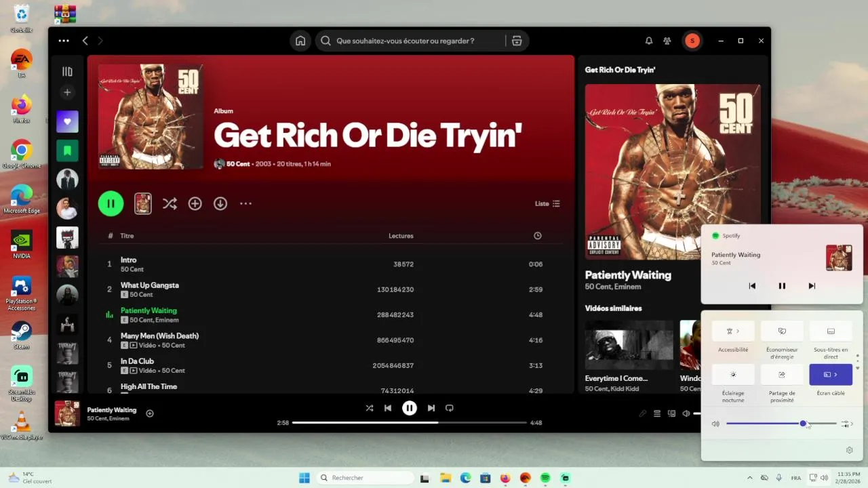Open the notifications bell in Spotify
The width and height of the screenshot is (868, 488).
point(649,41)
